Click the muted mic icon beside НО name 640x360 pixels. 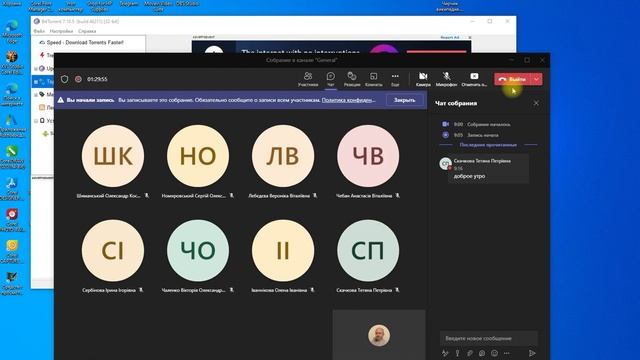231,196
